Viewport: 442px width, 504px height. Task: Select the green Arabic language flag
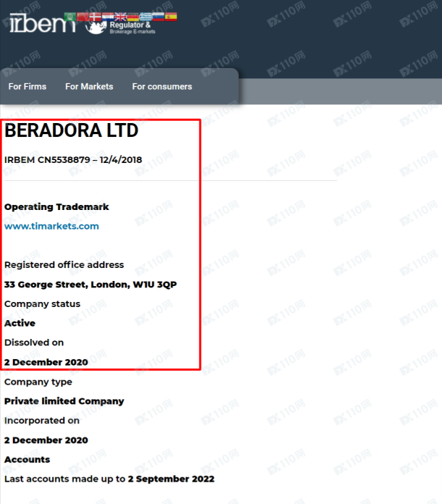[x=70, y=17]
